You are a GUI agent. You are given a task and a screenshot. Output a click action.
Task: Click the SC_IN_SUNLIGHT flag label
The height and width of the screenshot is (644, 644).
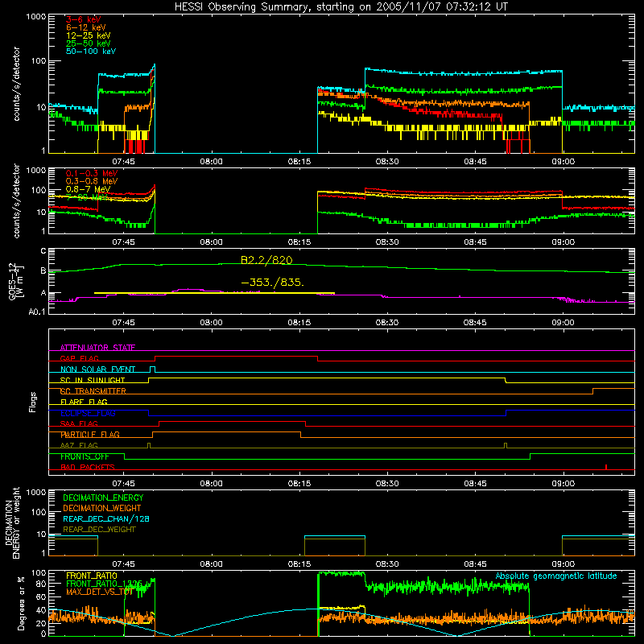(x=93, y=380)
